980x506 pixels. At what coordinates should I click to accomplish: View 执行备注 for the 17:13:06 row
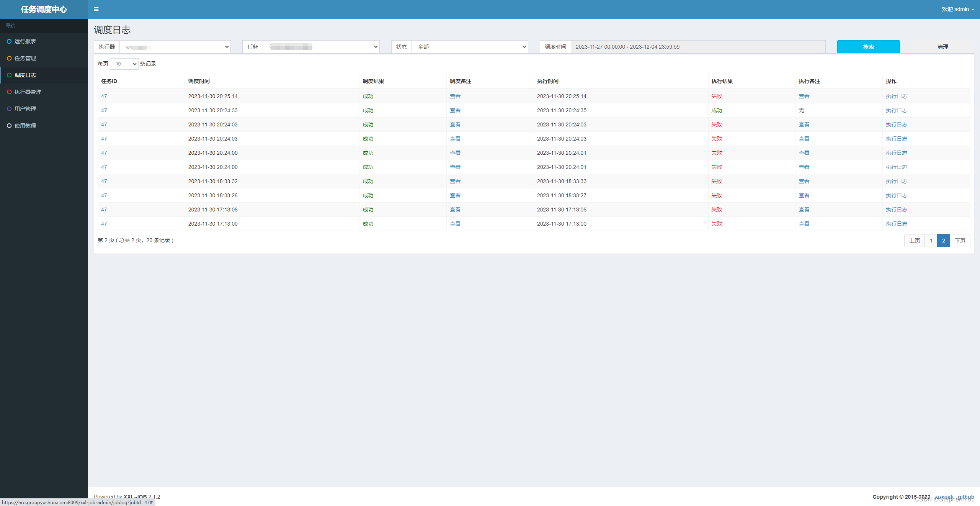pyautogui.click(x=804, y=210)
